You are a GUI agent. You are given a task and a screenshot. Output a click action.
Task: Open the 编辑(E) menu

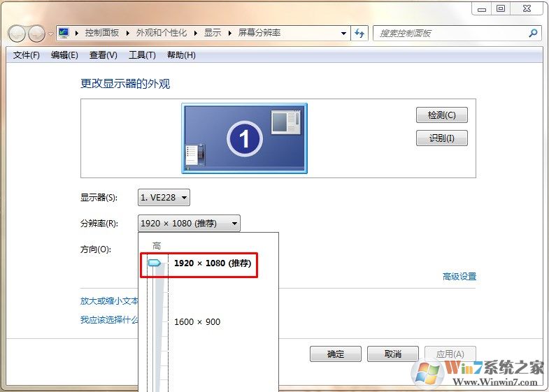[64, 55]
